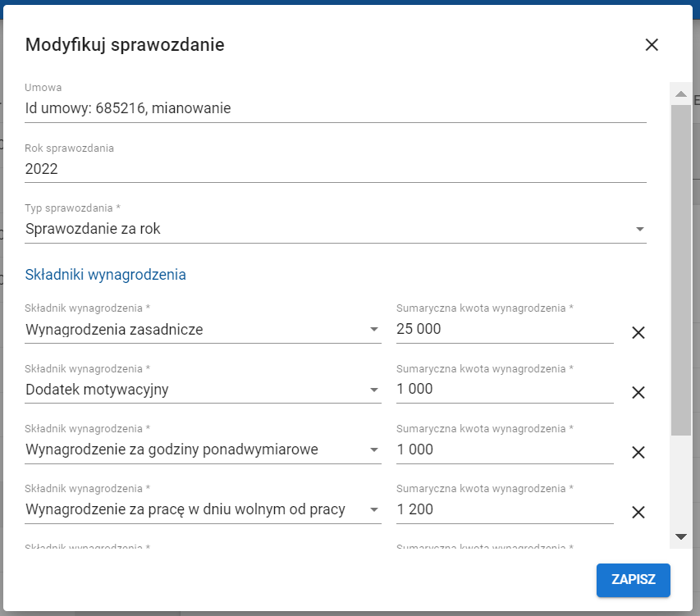The image size is (700, 616).
Task: Delete the Dodatek motywacyjny row
Action: click(x=638, y=392)
